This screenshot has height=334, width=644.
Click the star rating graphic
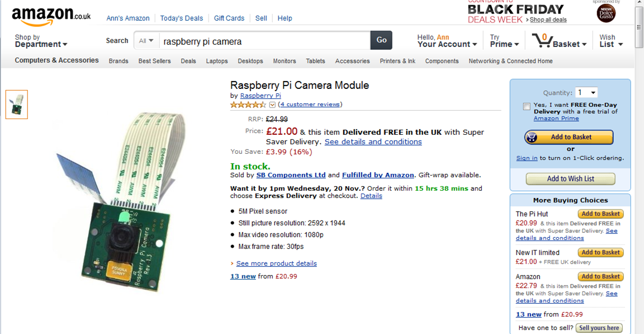coord(248,105)
